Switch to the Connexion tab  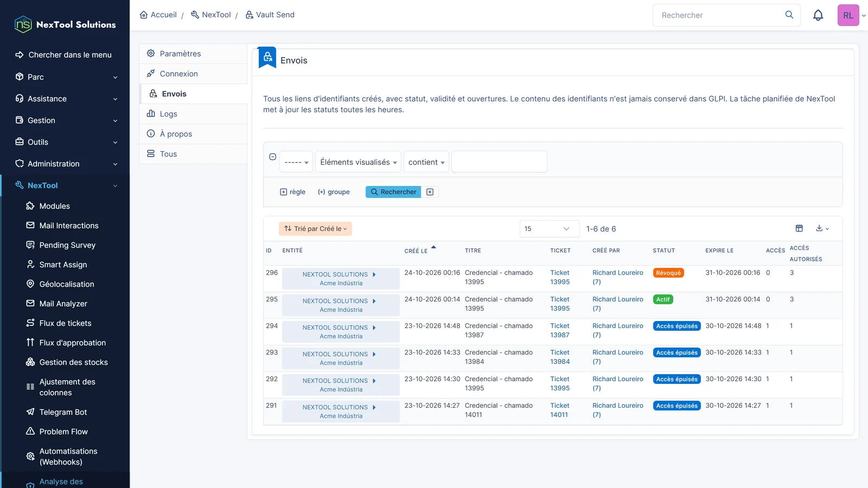click(193, 74)
